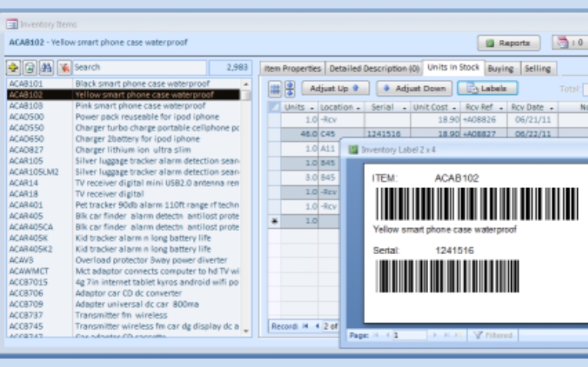Click the green refresh list icon
The width and height of the screenshot is (588, 367).
point(30,68)
